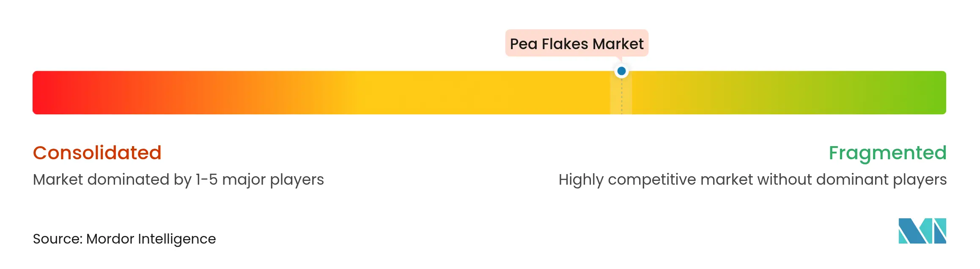
Task: Click the Consolidated heading
Action: [97, 153]
